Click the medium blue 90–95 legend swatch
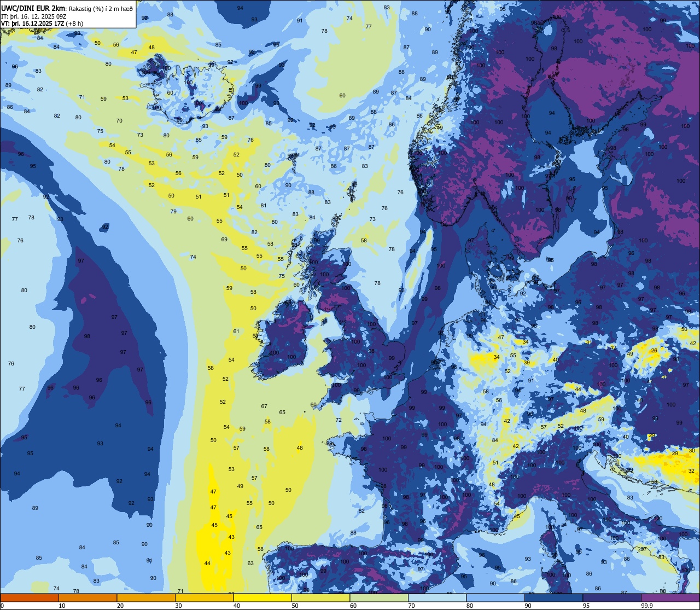This screenshot has height=610, width=700. tap(553, 597)
